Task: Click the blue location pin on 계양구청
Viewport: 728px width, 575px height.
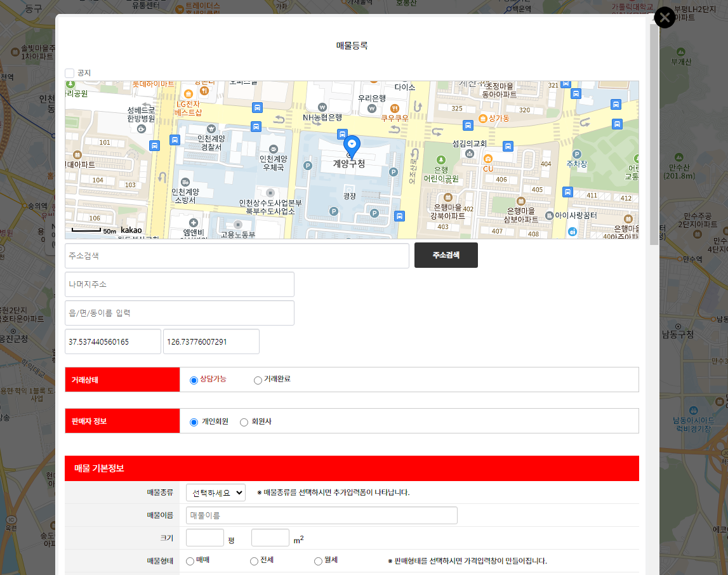Action: tap(351, 145)
